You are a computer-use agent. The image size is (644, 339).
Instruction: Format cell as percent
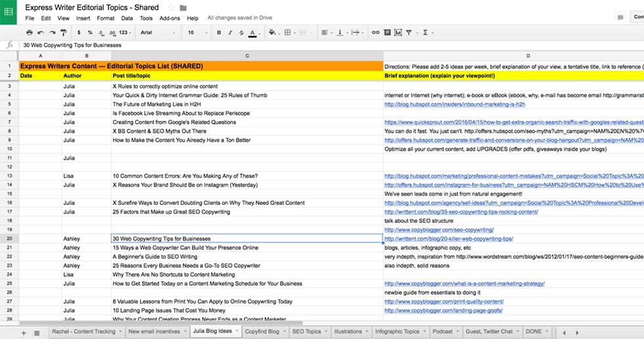(x=90, y=32)
